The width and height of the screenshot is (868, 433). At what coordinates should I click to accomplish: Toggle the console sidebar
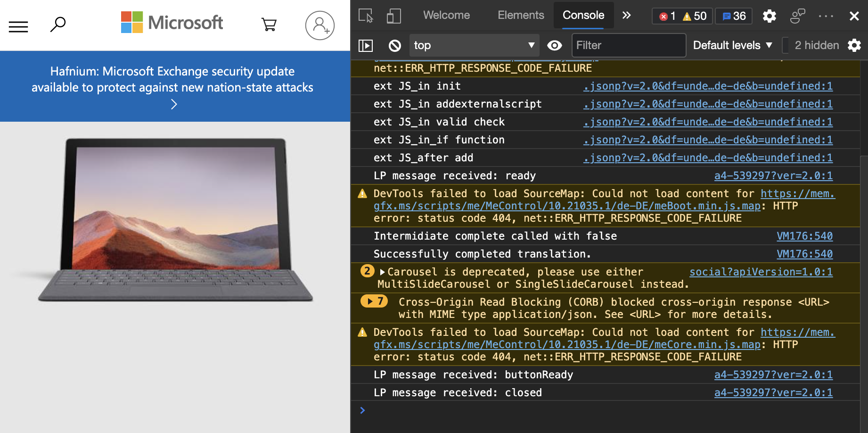(366, 45)
